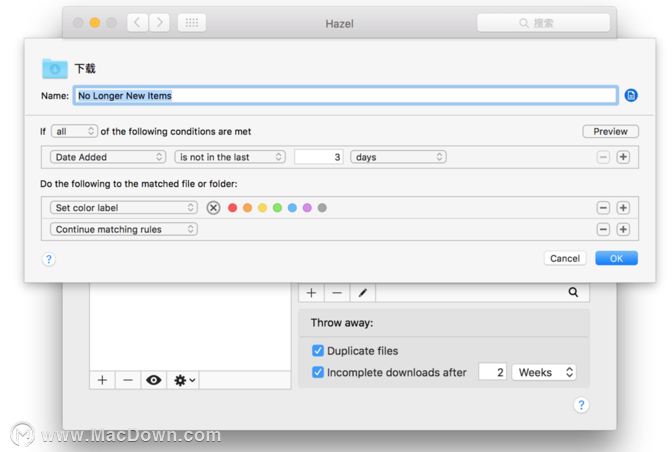Click the Preview button
The height and width of the screenshot is (452, 672).
(610, 131)
